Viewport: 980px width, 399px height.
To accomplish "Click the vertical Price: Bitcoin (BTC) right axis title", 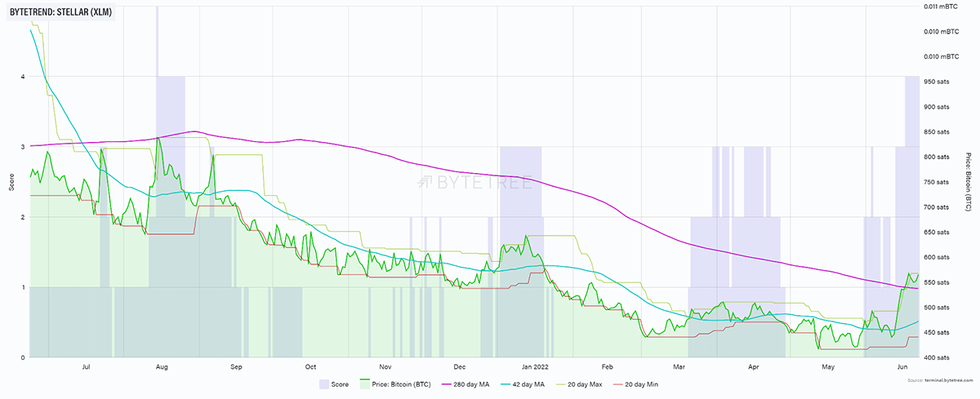I will click(969, 180).
